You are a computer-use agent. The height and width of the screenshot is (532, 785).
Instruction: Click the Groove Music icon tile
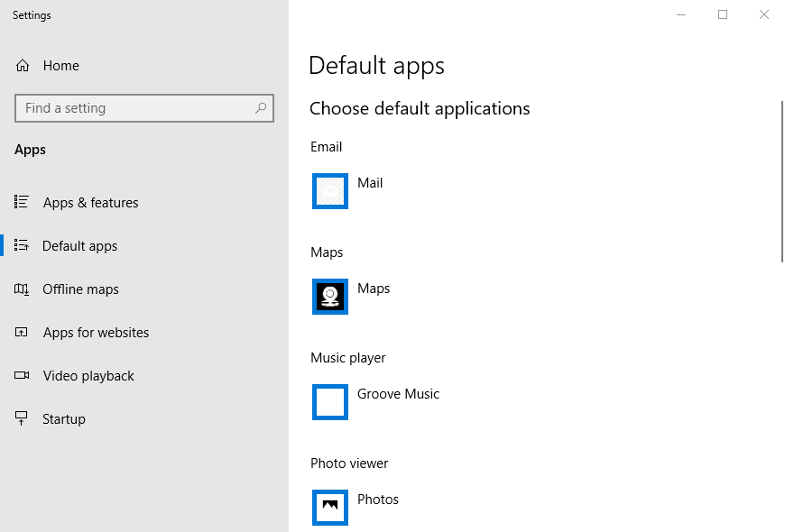coord(330,402)
